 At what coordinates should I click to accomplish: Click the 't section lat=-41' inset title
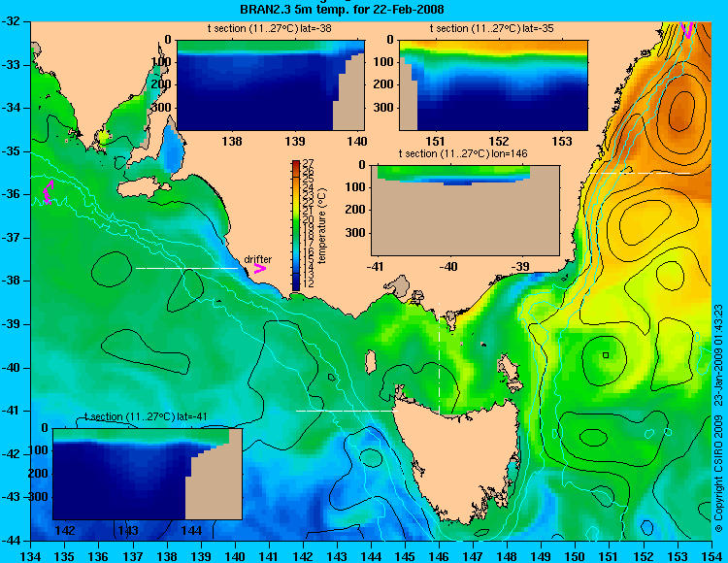pos(146,416)
